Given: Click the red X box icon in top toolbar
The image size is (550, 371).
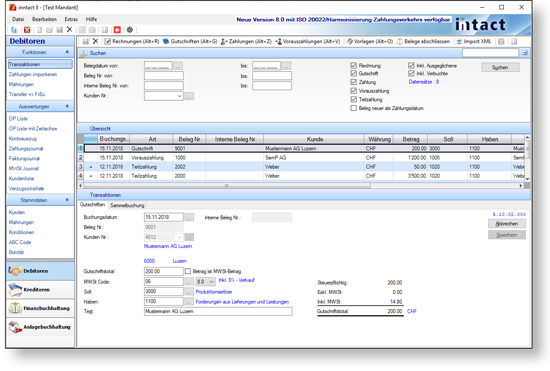Looking at the screenshot, I should click(27, 30).
